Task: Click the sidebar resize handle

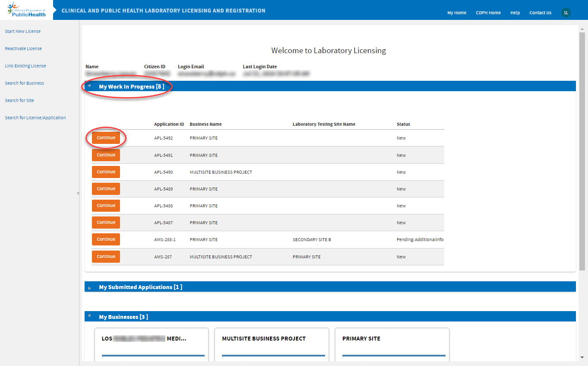Action: [78, 193]
